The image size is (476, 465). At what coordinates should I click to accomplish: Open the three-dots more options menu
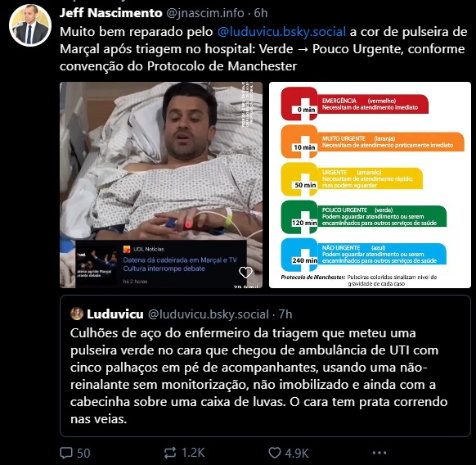coord(379,453)
